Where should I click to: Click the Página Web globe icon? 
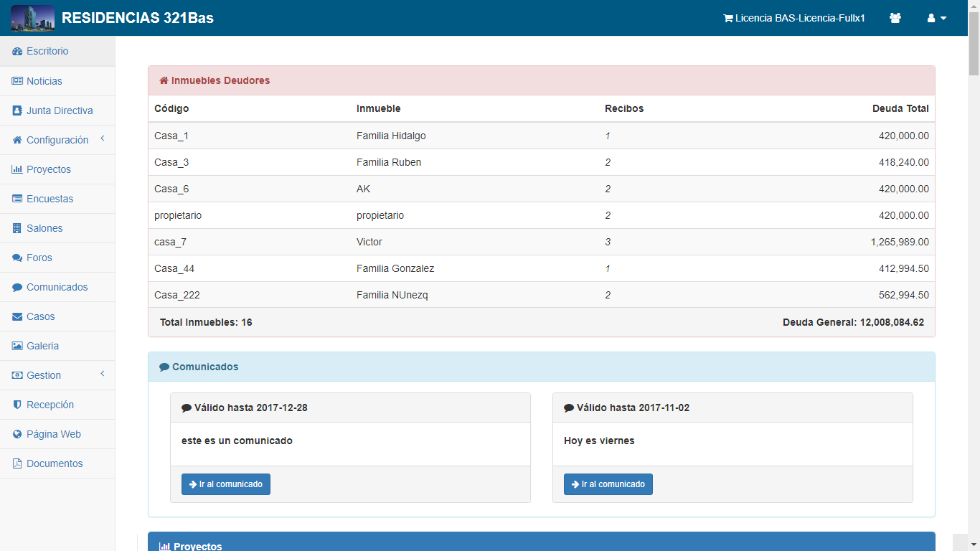click(17, 434)
